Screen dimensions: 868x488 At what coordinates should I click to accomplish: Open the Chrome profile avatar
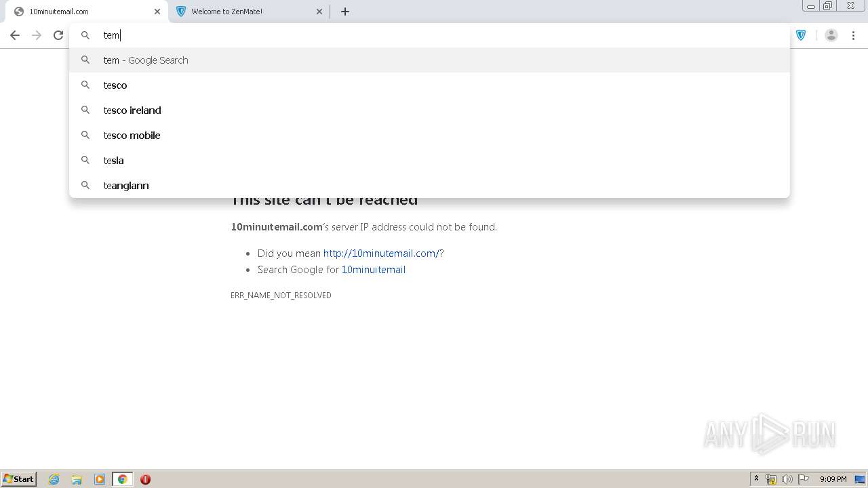coord(831,35)
